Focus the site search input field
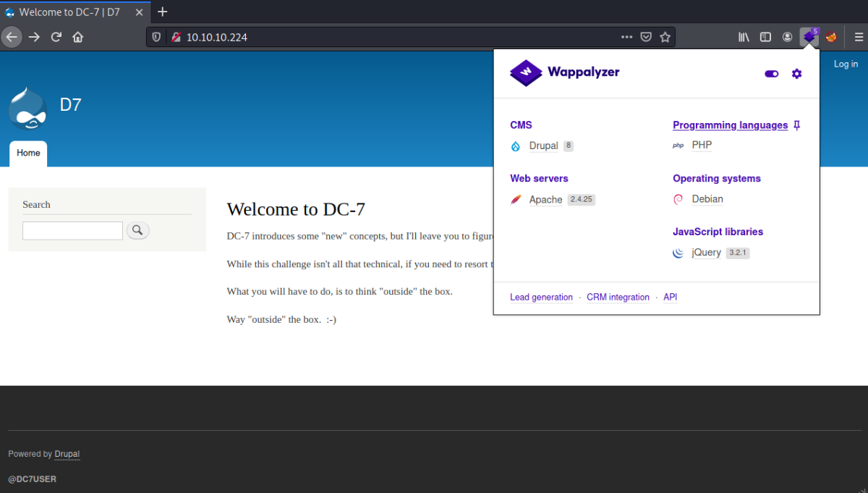 click(x=72, y=231)
